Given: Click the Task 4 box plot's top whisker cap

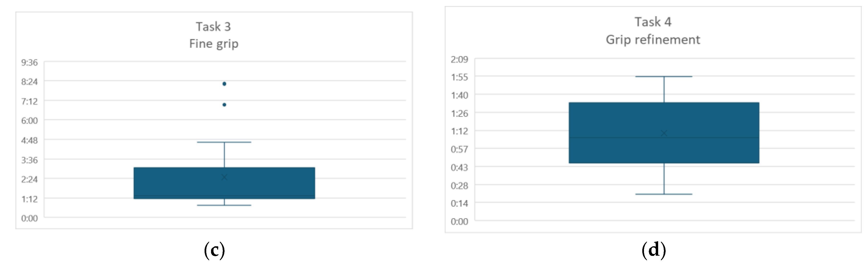Looking at the screenshot, I should click(x=663, y=77).
